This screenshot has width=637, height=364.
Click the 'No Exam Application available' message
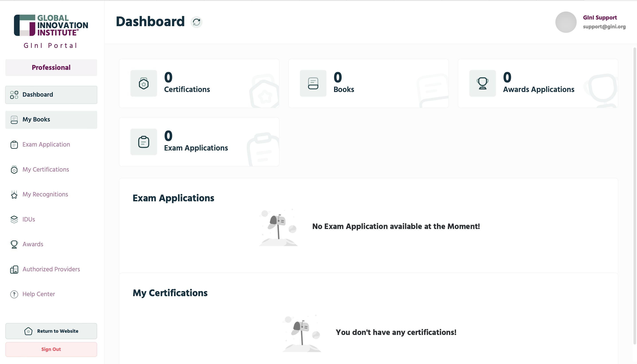[x=396, y=227]
